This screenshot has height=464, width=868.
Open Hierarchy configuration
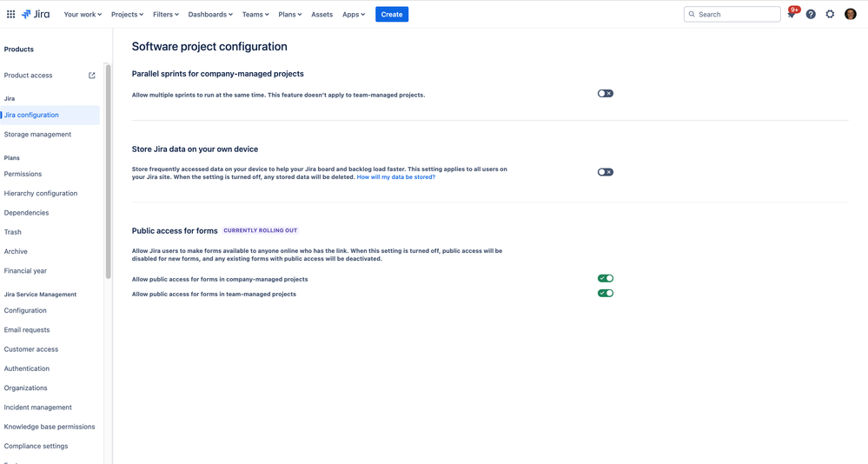(x=41, y=193)
